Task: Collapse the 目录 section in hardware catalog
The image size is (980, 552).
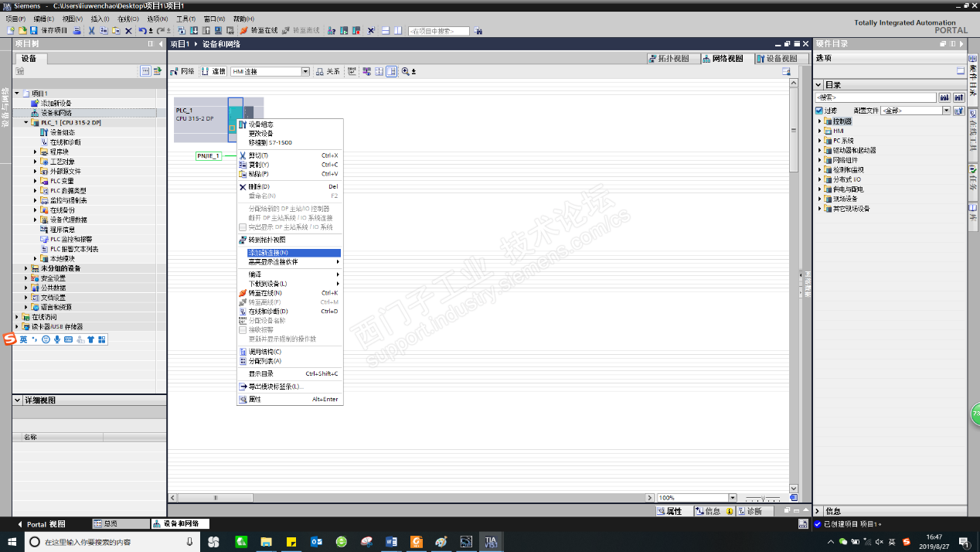Action: (818, 85)
